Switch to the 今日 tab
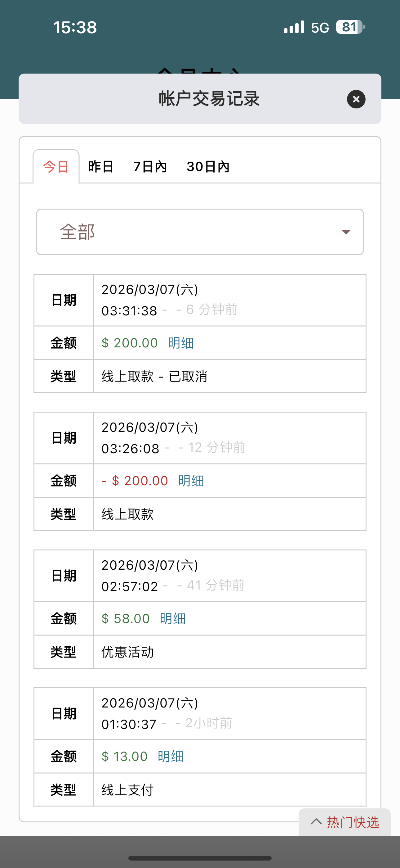The image size is (400, 868). tap(56, 167)
